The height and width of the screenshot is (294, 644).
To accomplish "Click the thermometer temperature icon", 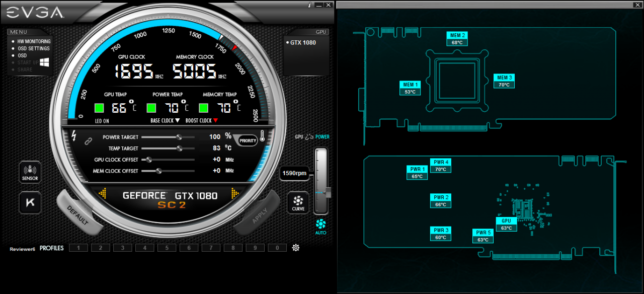I will pos(262,136).
